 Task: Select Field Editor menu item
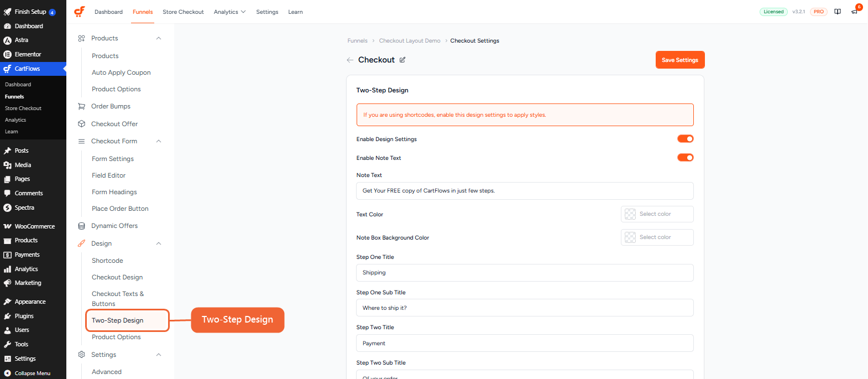(x=108, y=175)
